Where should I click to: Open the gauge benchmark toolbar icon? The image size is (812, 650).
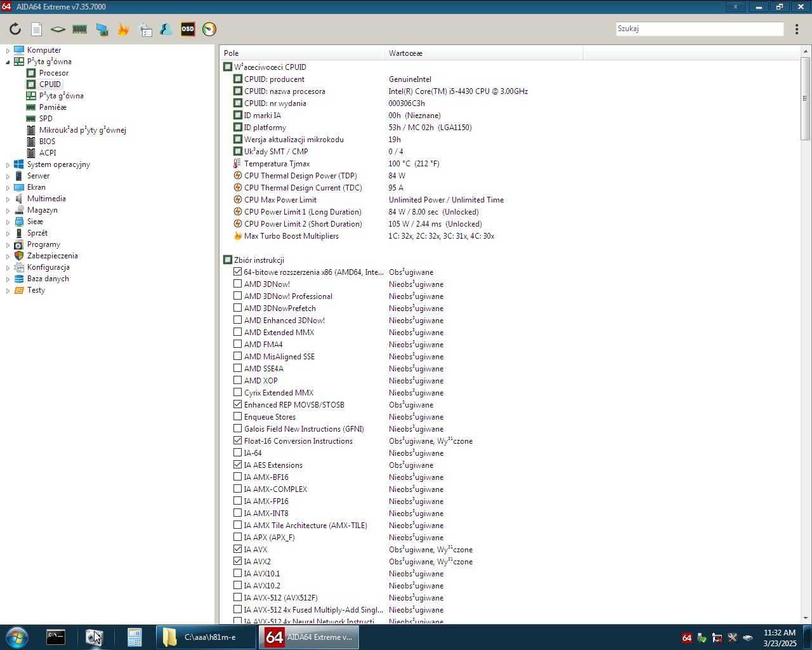tap(209, 29)
